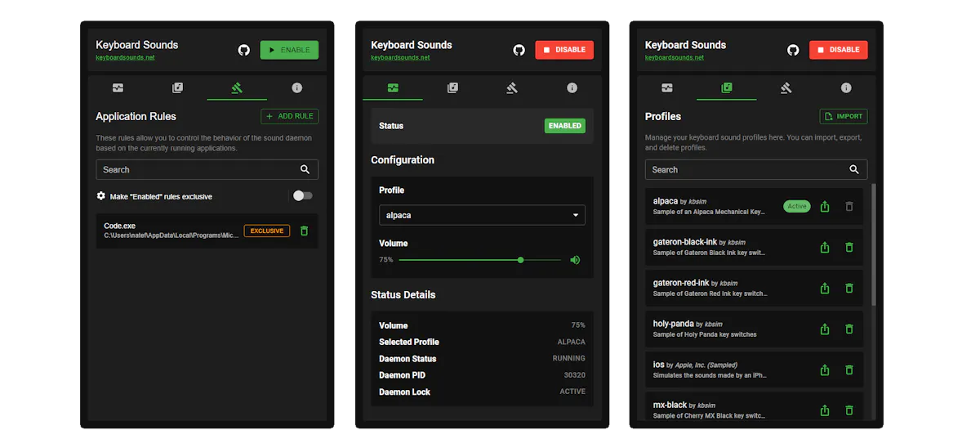Click the ENABLED status badge
This screenshot has width=980, height=448.
tap(565, 126)
